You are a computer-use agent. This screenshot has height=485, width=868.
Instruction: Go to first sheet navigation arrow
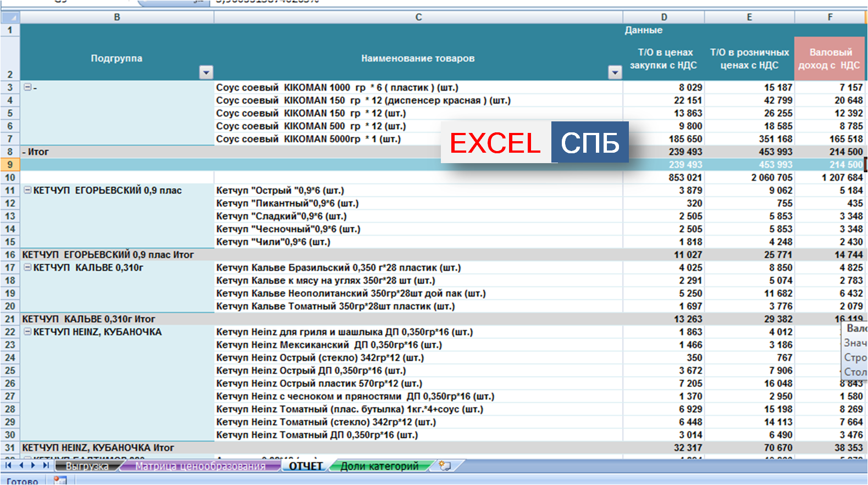coord(8,465)
